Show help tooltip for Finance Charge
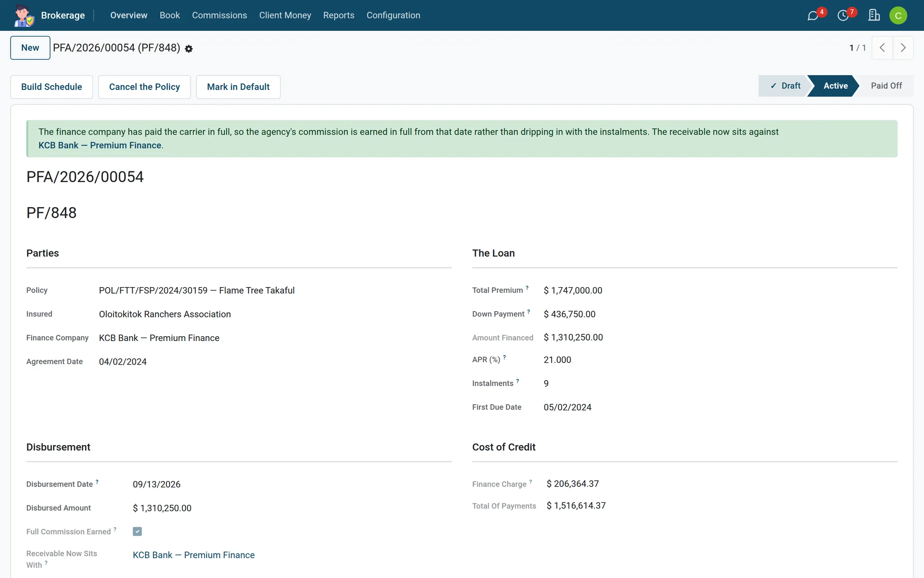This screenshot has height=578, width=924. [x=531, y=482]
